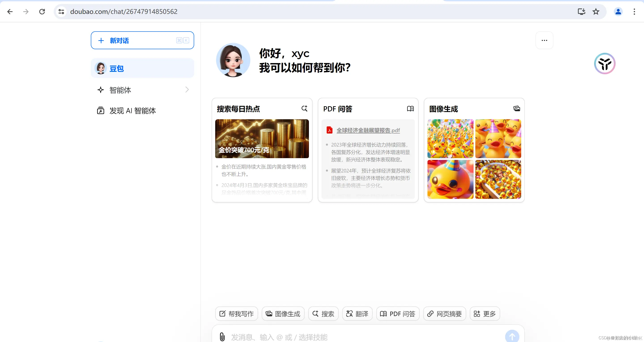Click book icon on PDF 问答 card

pyautogui.click(x=410, y=108)
